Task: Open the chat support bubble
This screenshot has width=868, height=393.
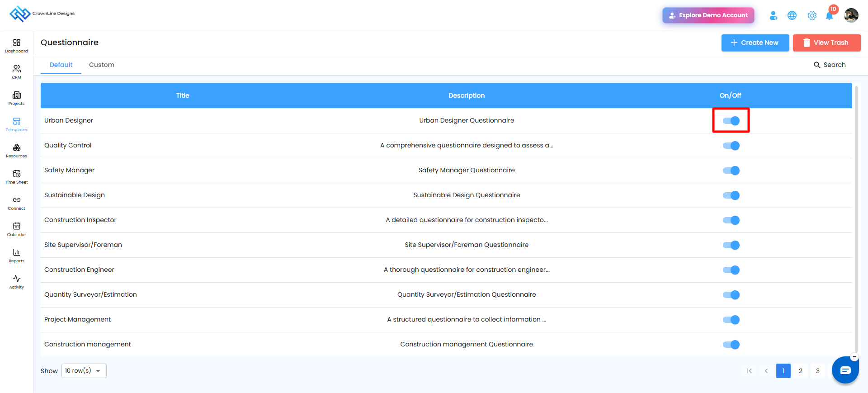Action: coord(845,370)
